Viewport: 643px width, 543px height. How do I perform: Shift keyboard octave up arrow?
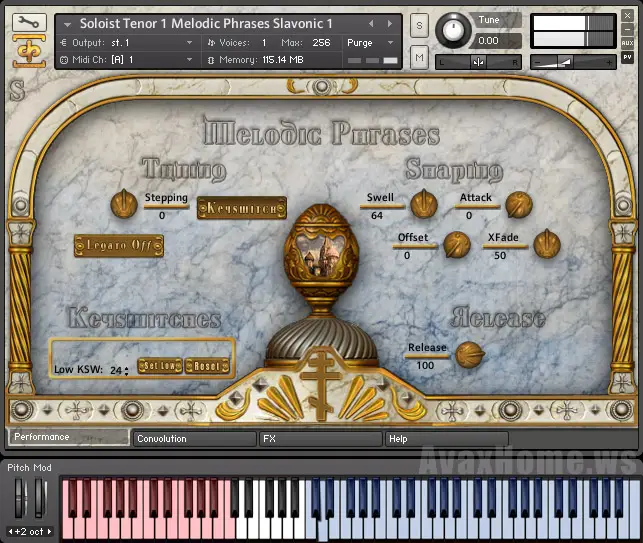pos(50,532)
